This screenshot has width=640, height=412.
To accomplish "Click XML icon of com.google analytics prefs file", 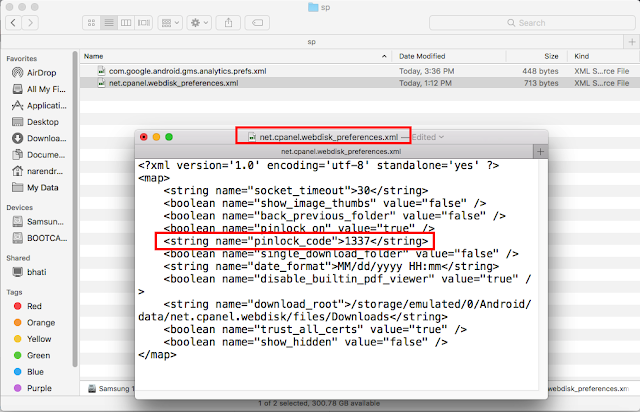I will click(101, 71).
